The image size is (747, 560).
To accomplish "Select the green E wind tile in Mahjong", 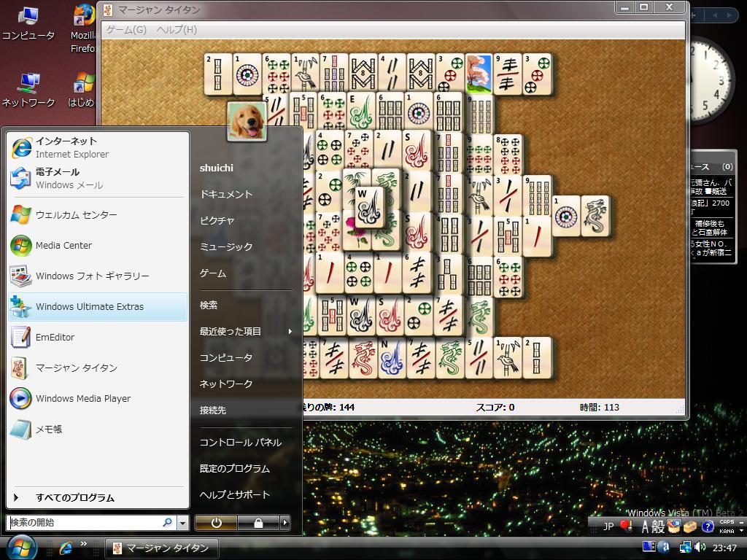I will [360, 112].
